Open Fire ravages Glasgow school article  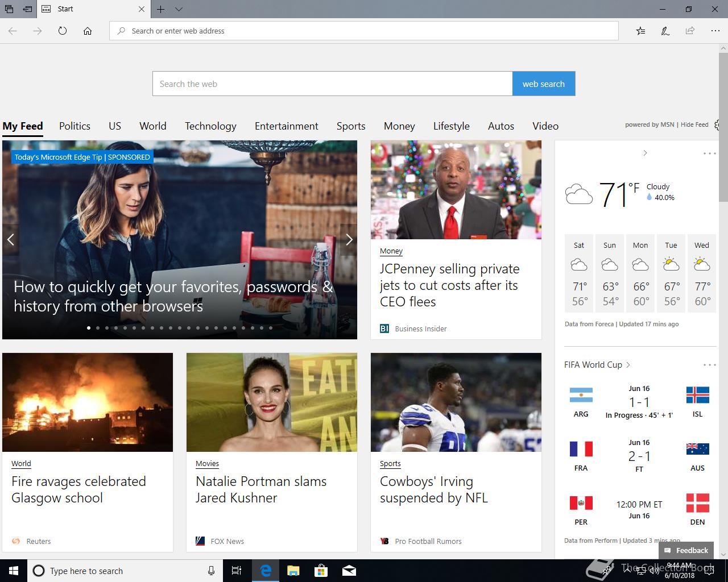78,489
